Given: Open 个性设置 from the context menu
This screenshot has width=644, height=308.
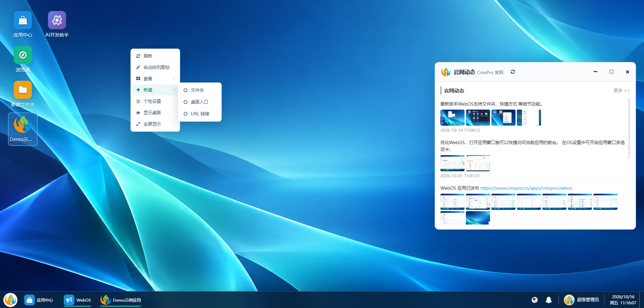Looking at the screenshot, I should 155,101.
